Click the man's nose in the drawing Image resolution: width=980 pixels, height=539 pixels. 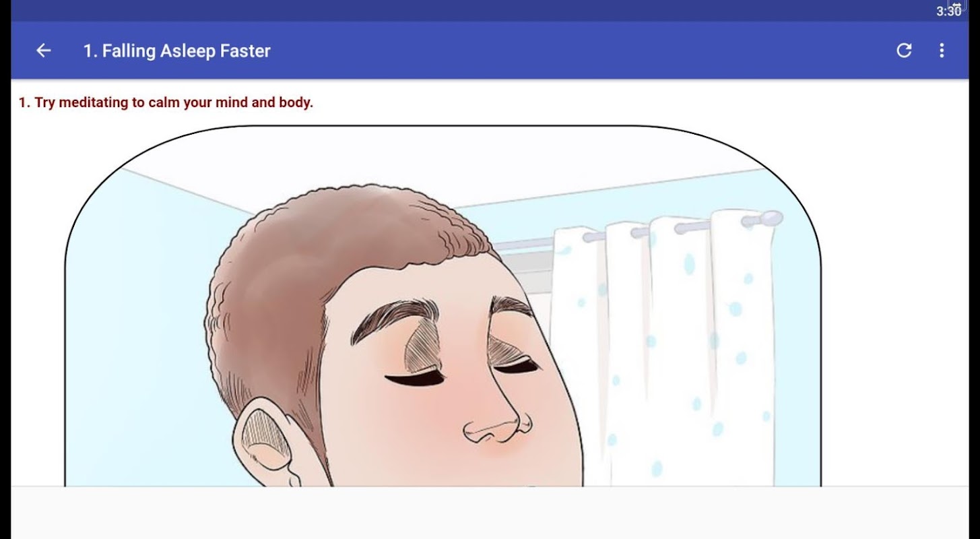coord(495,418)
